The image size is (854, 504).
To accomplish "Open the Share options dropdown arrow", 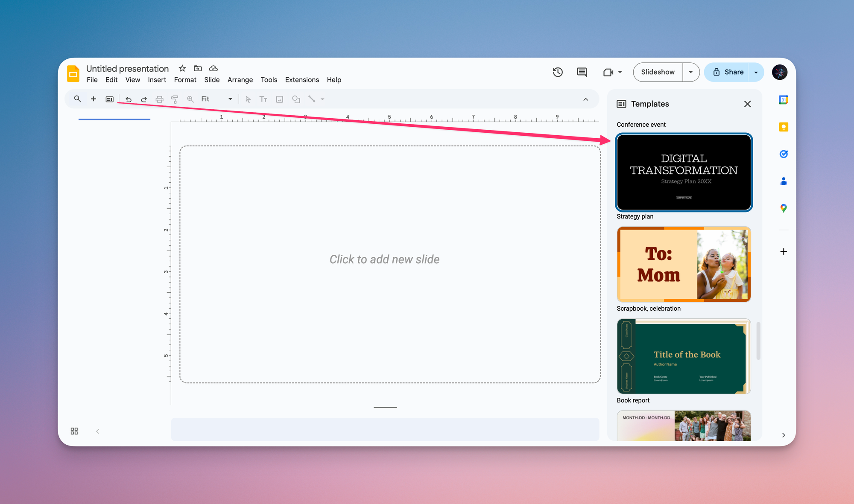I will point(756,72).
